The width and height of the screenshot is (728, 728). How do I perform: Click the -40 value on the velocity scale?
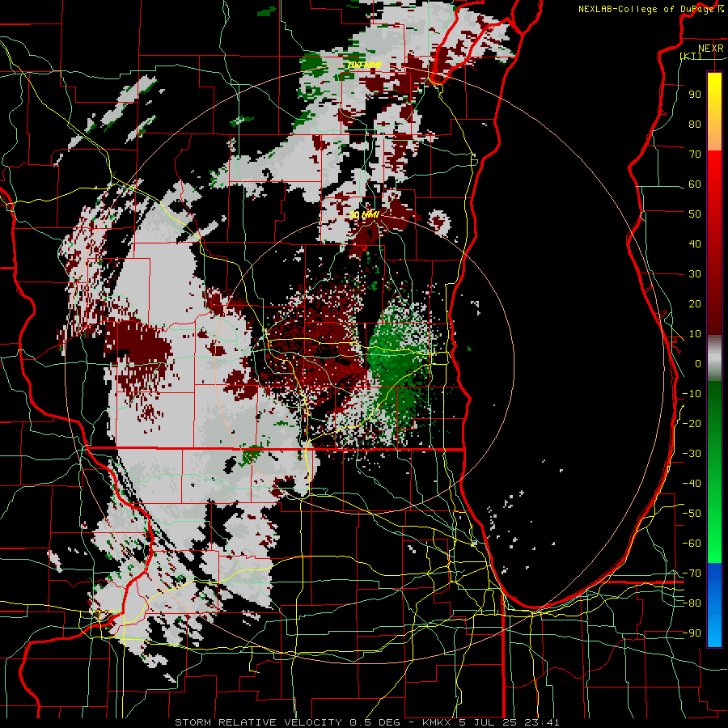click(x=692, y=484)
